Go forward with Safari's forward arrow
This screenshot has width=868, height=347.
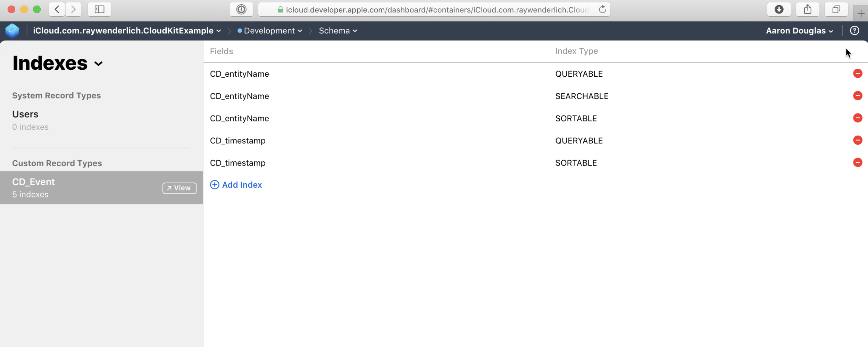pos(73,9)
